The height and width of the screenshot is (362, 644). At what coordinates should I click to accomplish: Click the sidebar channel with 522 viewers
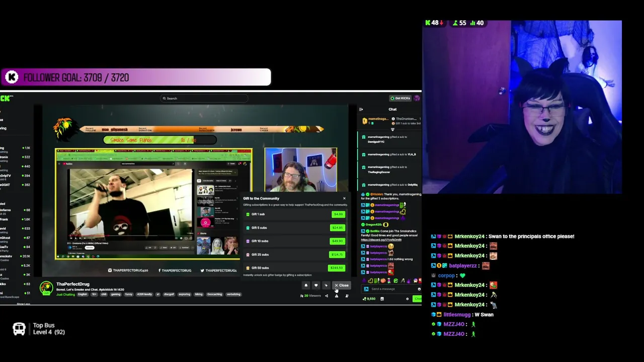(x=15, y=157)
